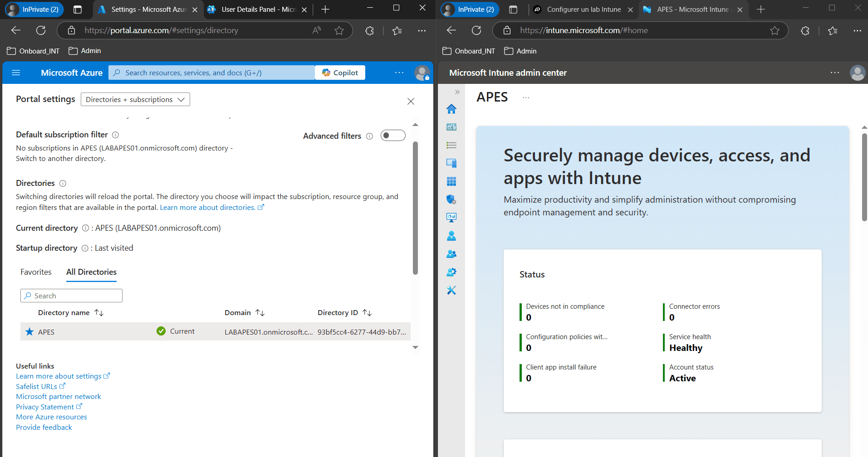Open the Safelist URLs link
Screen dimensions: 868x457
coord(40,386)
